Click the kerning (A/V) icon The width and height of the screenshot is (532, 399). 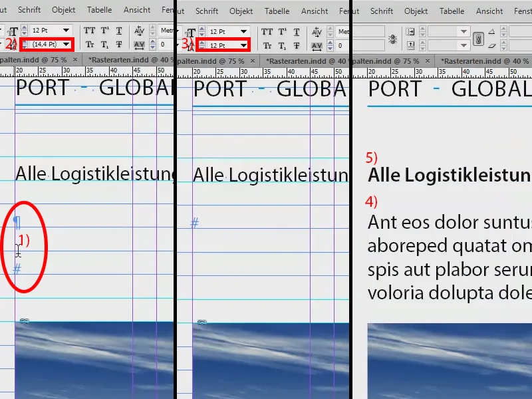[139, 31]
